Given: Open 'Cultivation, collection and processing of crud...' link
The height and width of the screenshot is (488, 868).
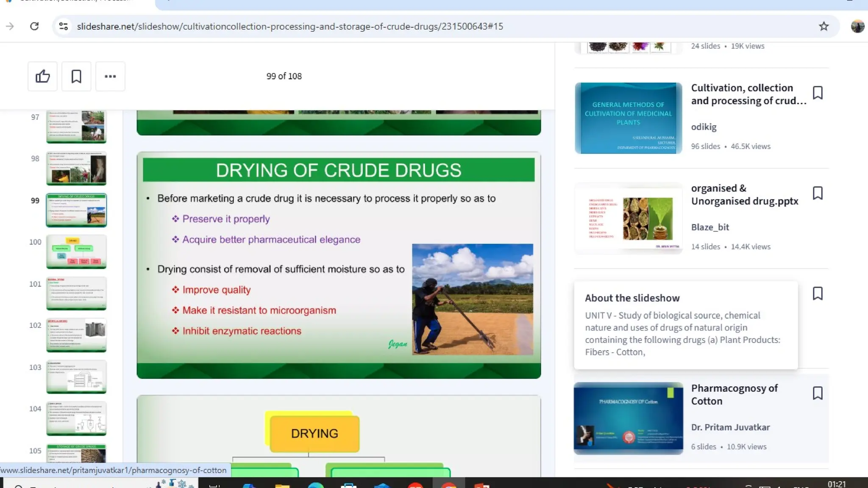Looking at the screenshot, I should pyautogui.click(x=748, y=94).
